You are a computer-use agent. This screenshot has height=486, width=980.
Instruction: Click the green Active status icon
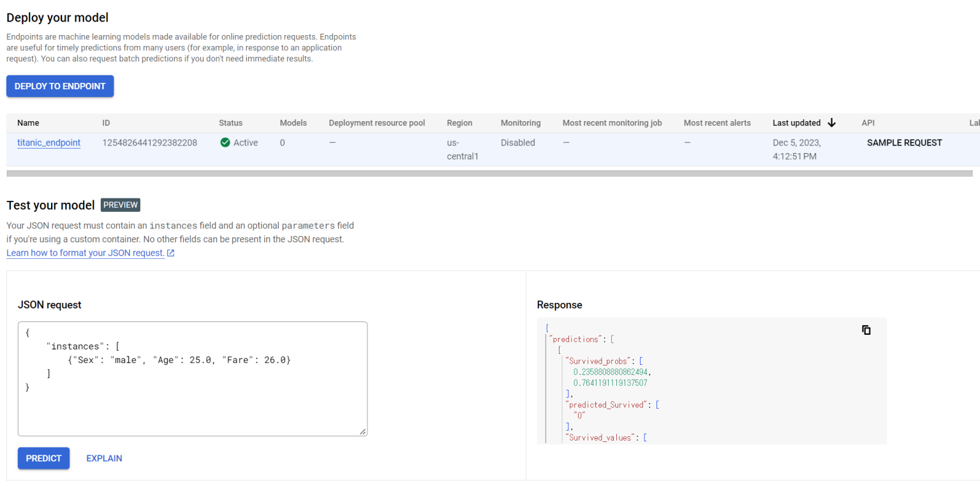coord(225,142)
